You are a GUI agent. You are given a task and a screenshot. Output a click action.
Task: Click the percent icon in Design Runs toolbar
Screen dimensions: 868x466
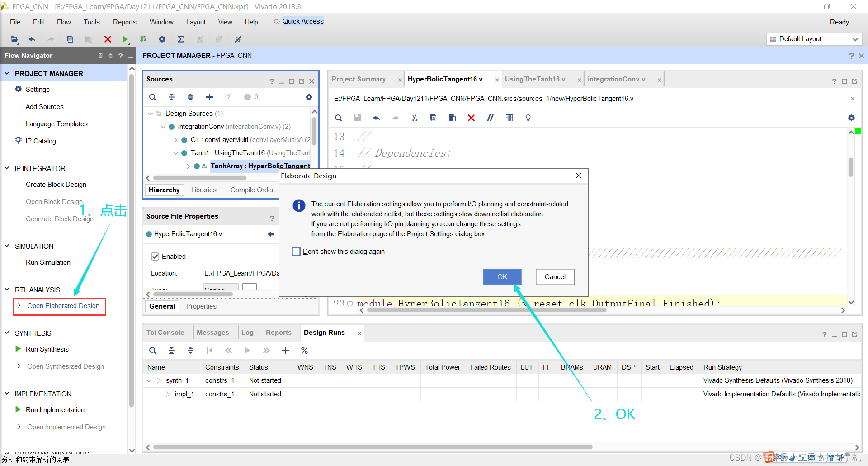[304, 351]
